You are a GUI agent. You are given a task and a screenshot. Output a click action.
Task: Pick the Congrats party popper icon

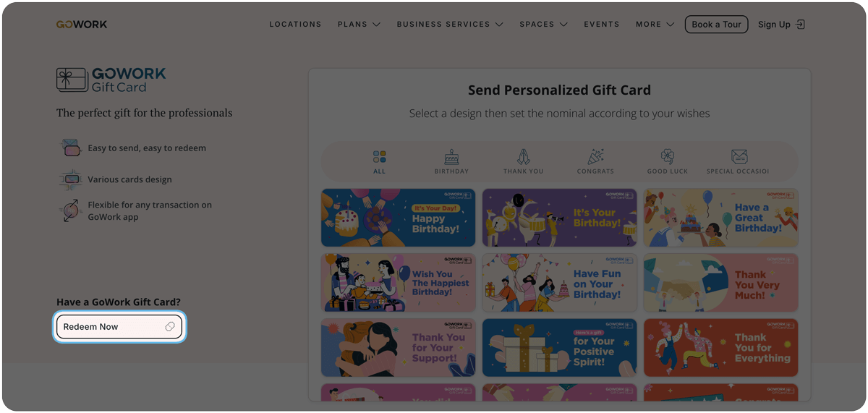(x=595, y=157)
